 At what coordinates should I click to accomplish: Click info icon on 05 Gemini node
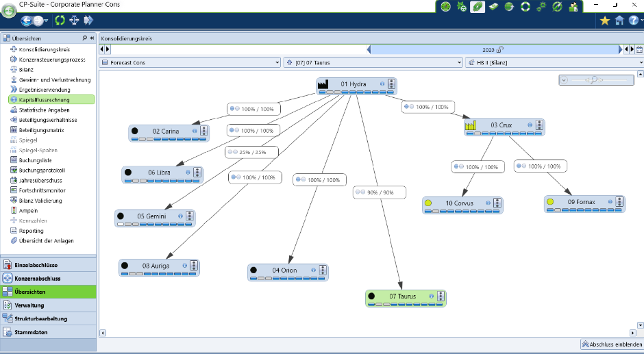click(180, 216)
